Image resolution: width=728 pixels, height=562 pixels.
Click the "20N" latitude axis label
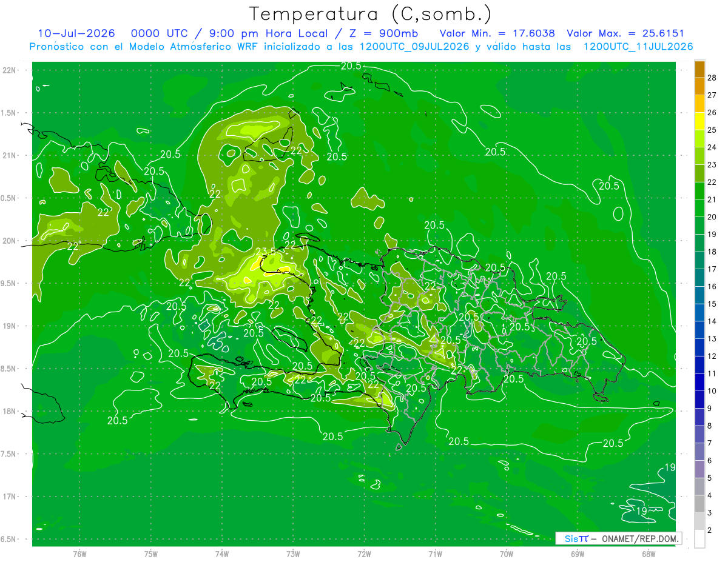click(9, 241)
